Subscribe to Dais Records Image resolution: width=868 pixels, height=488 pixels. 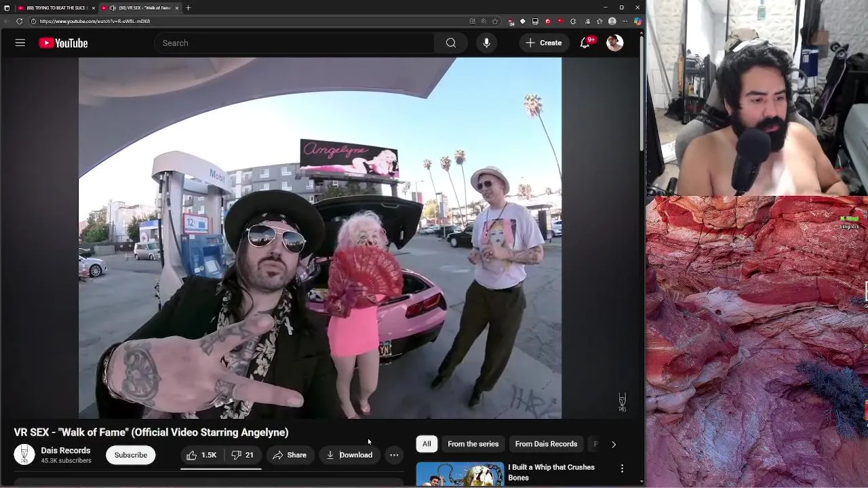tap(130, 455)
